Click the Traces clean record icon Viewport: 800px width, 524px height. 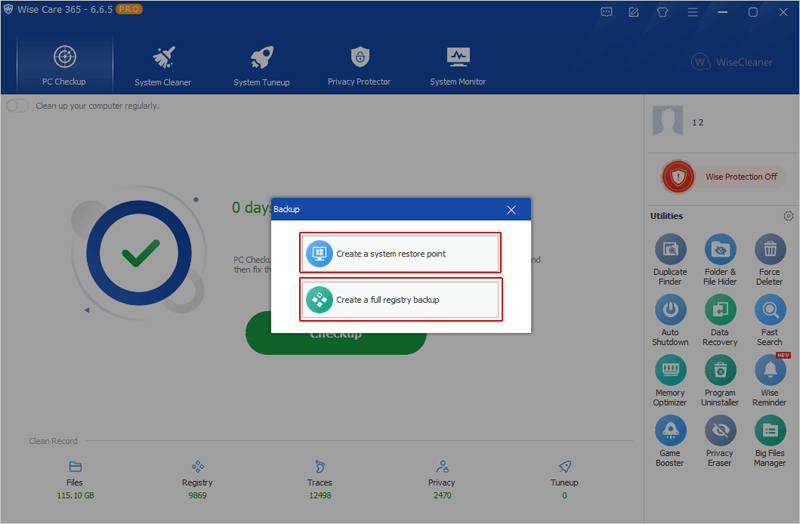(x=320, y=466)
